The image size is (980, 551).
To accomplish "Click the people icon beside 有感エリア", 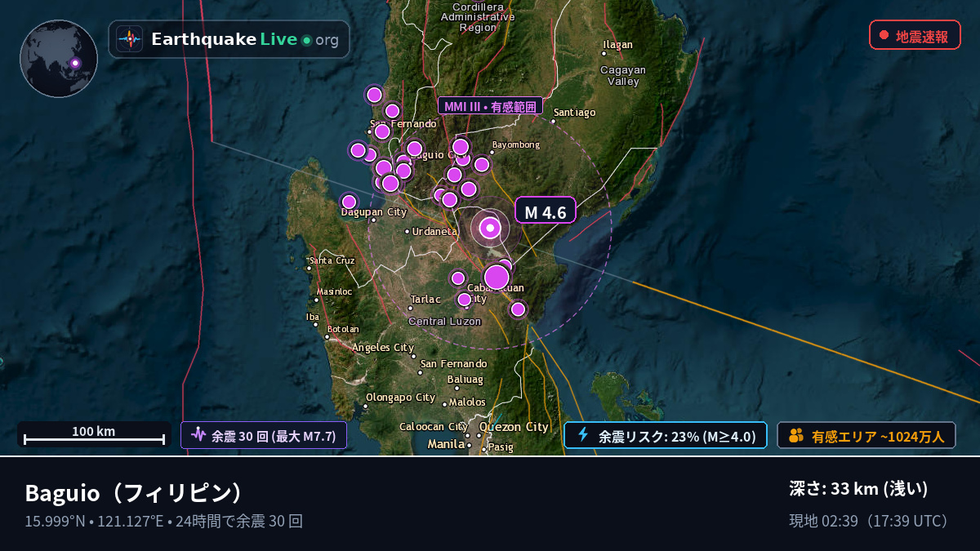I will (x=796, y=436).
